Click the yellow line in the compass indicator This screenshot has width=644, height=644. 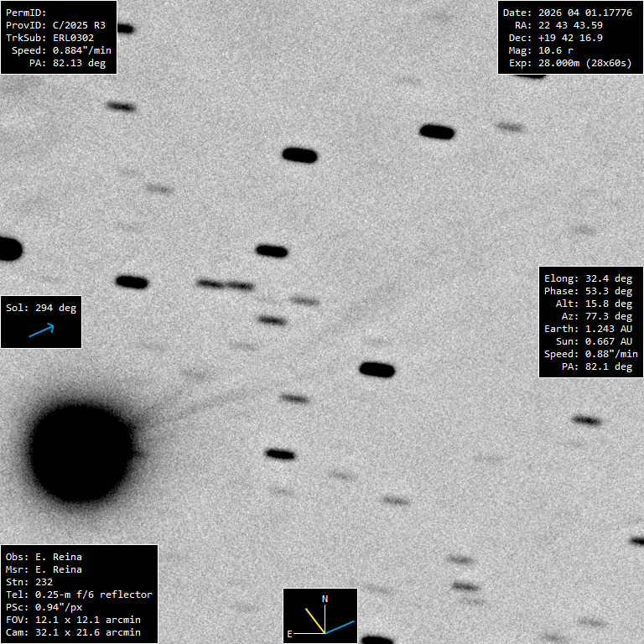(314, 621)
